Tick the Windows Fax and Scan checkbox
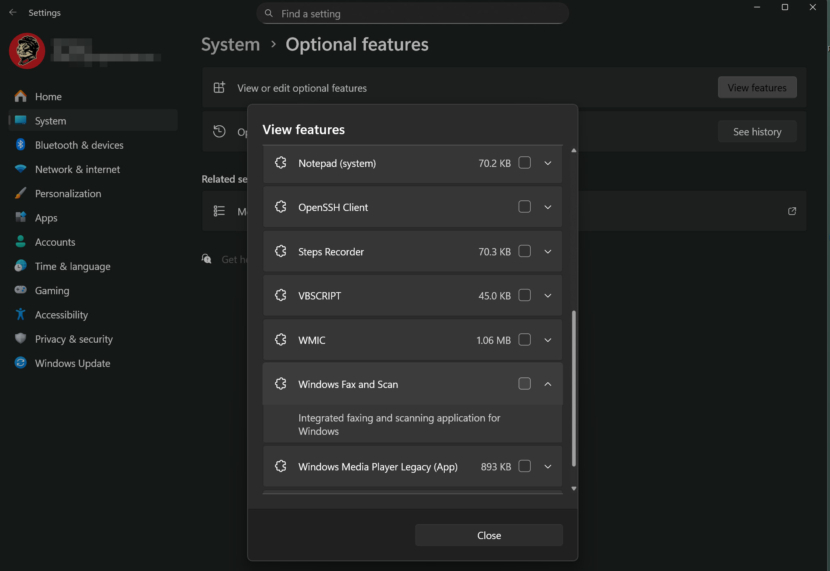The image size is (830, 571). [x=524, y=384]
